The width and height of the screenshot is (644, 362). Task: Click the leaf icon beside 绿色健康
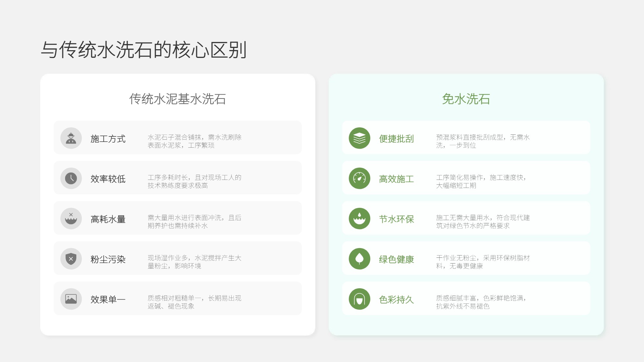click(359, 259)
